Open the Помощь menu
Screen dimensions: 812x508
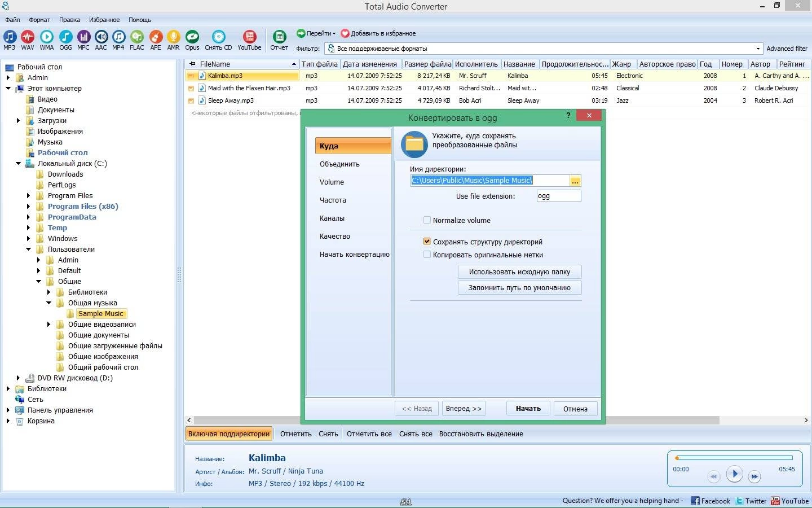[x=140, y=20]
